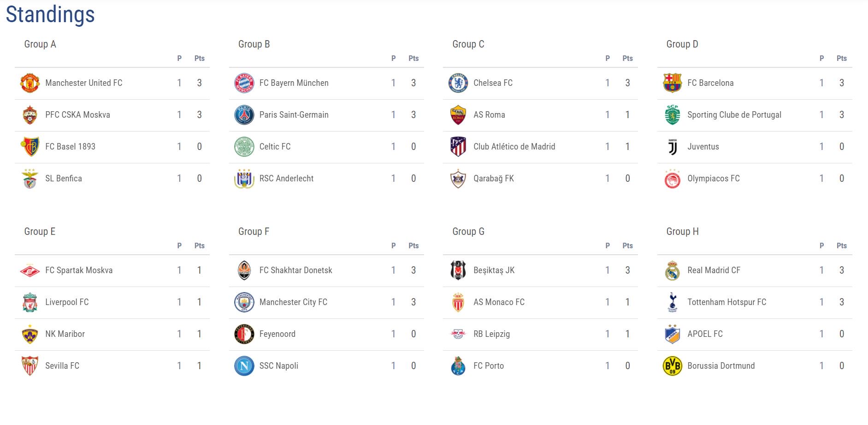Click the FC Barcelona crest
Screen dimensions: 868x425
(x=672, y=83)
